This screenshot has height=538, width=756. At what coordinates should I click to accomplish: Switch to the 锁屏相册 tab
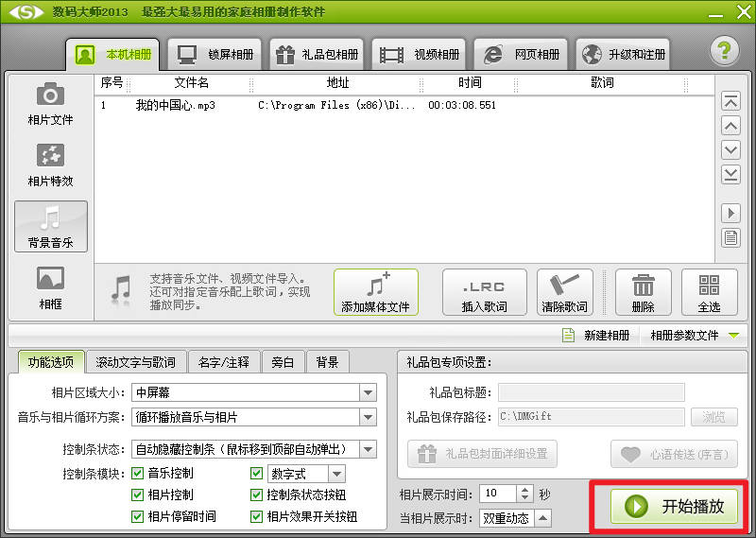(215, 55)
